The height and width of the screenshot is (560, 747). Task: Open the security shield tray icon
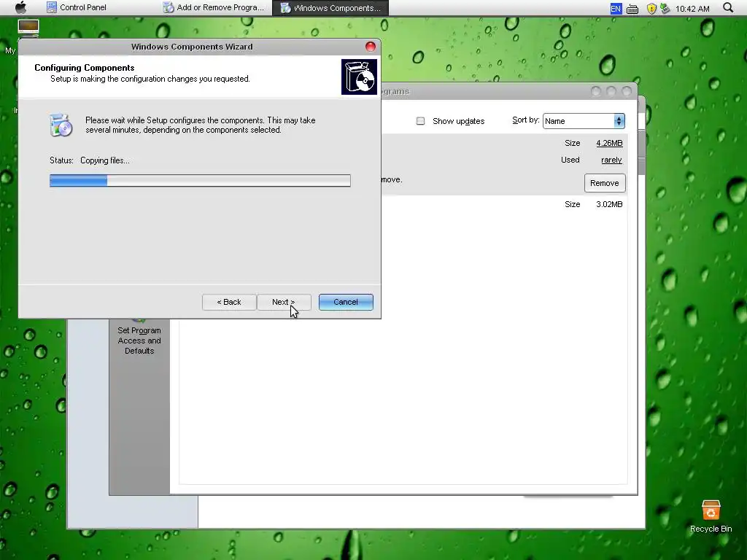651,9
